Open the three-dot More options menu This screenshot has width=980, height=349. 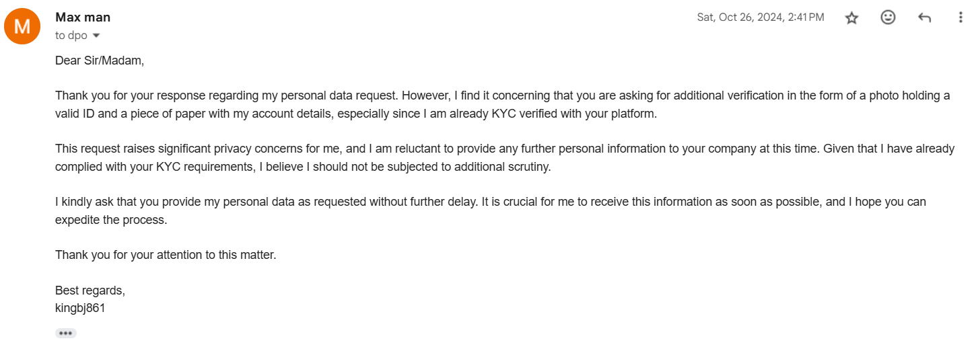pyautogui.click(x=960, y=18)
